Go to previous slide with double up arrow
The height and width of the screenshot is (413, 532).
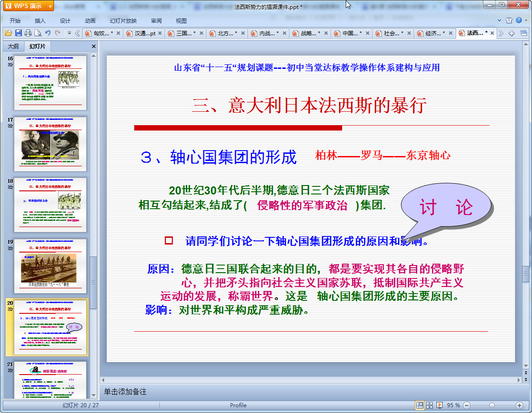526,373
